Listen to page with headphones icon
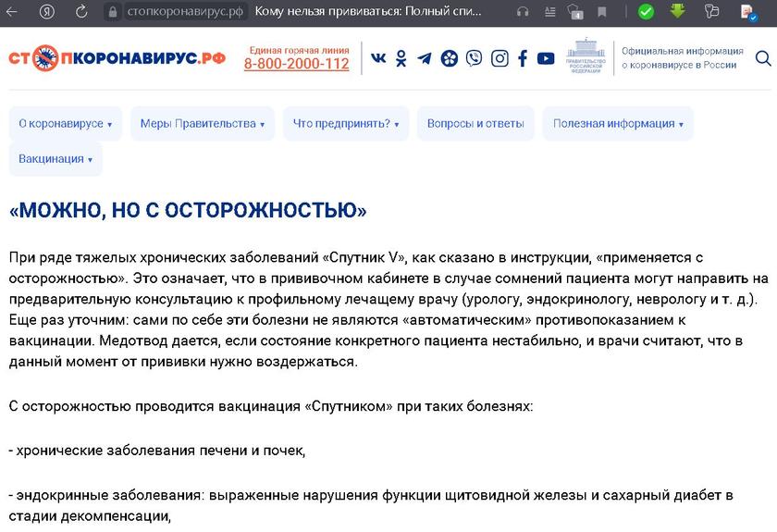This screenshot has height=532, width=777. point(523,11)
